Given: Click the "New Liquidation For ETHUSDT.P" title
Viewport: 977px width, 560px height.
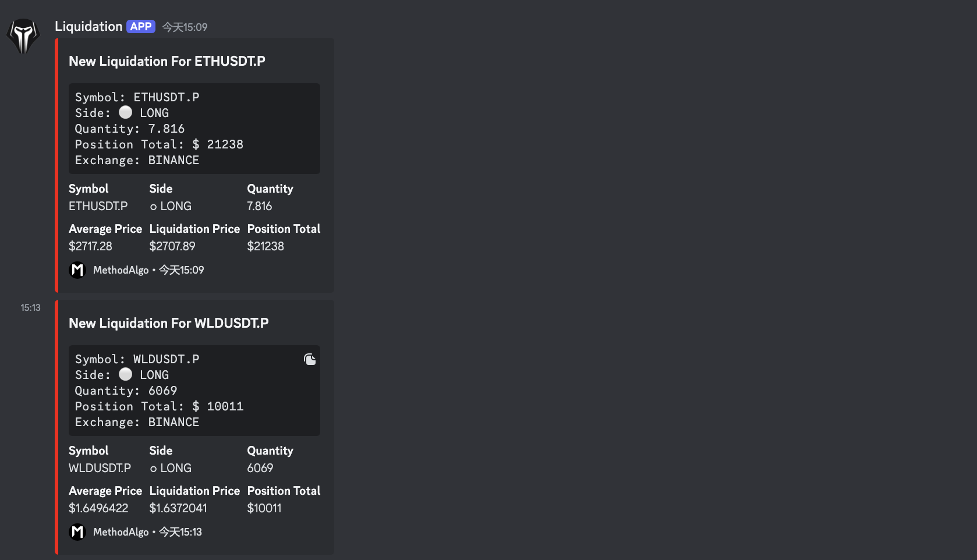Looking at the screenshot, I should (167, 61).
